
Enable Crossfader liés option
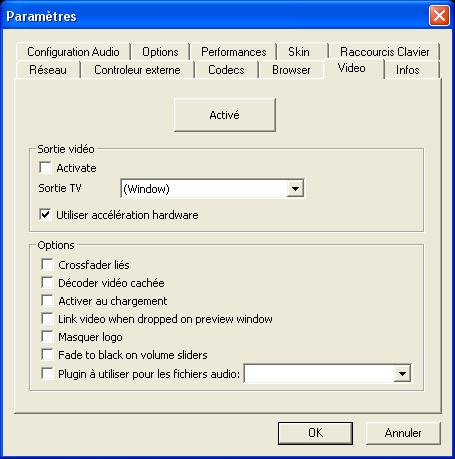coord(47,265)
